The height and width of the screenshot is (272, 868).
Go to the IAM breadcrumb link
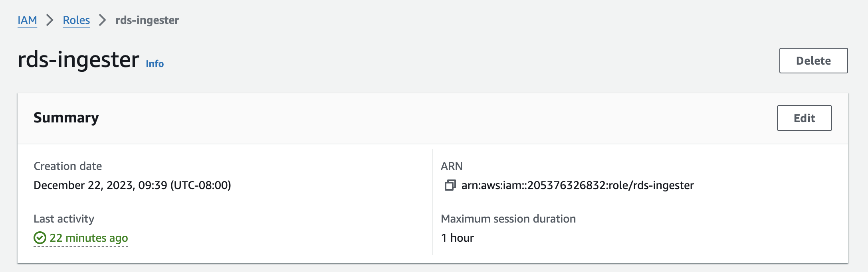click(x=27, y=20)
